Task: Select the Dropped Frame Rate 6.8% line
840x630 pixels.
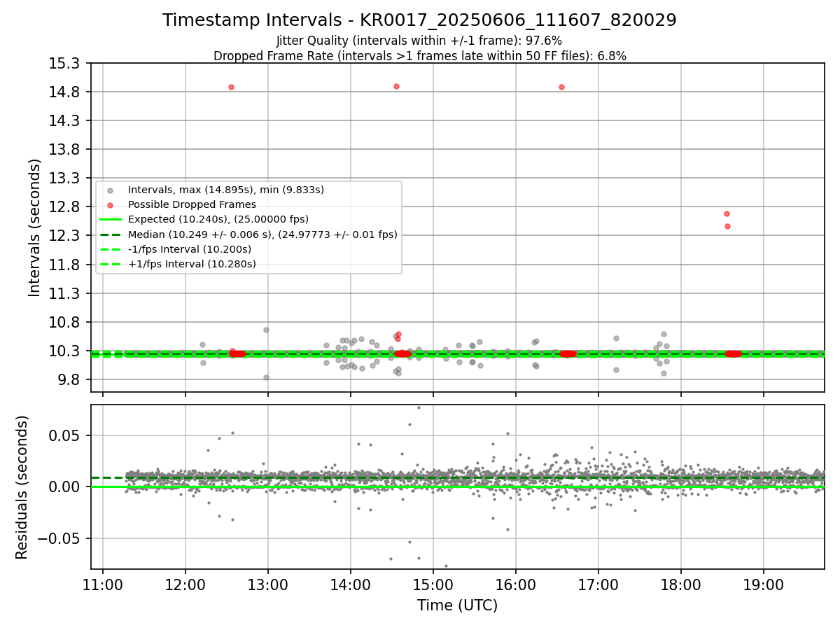Action: pyautogui.click(x=419, y=56)
